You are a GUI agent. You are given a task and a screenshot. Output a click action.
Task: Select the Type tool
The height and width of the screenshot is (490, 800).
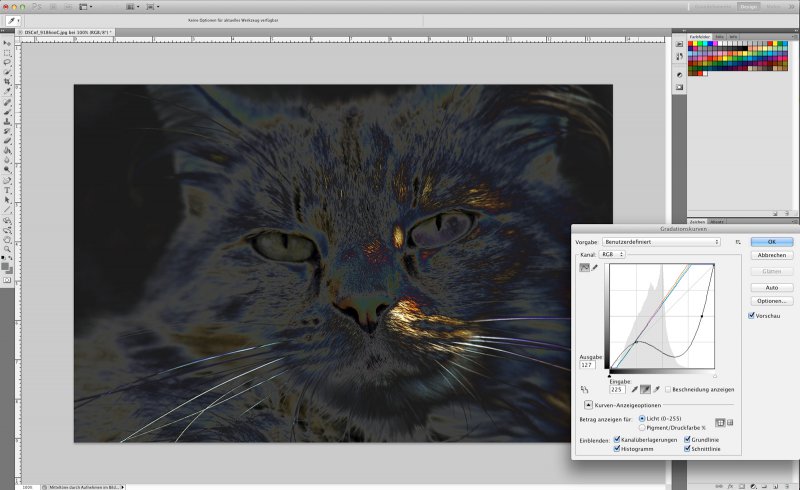[7, 190]
